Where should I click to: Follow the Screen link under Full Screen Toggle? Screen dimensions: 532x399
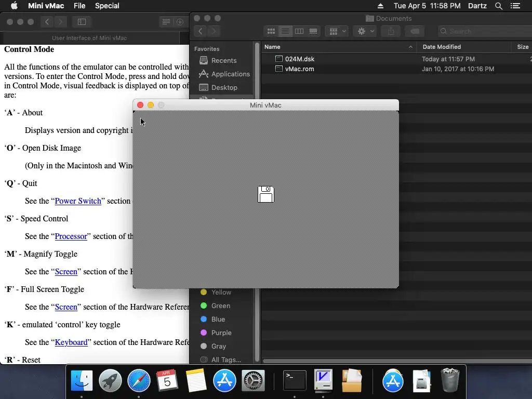pyautogui.click(x=66, y=307)
